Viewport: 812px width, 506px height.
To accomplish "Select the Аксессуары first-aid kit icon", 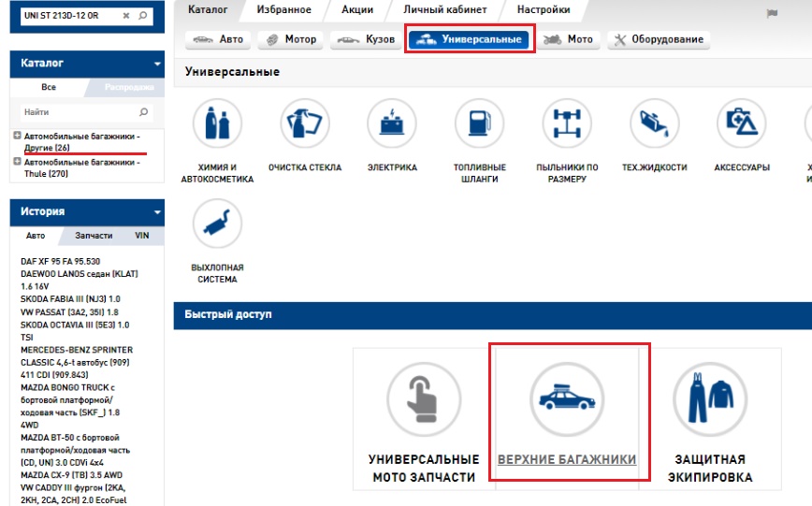I will point(742,123).
